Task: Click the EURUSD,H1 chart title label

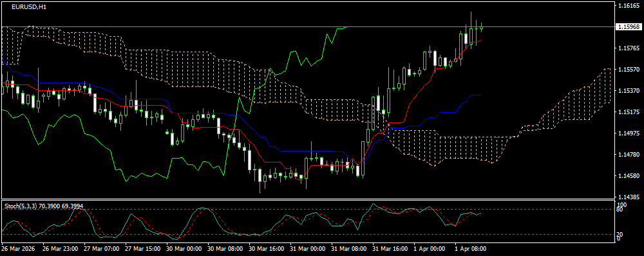Action: (28, 7)
